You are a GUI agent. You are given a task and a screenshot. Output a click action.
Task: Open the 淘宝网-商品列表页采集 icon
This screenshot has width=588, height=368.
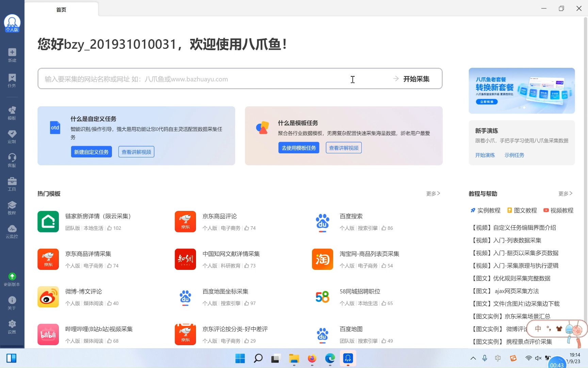click(x=322, y=259)
